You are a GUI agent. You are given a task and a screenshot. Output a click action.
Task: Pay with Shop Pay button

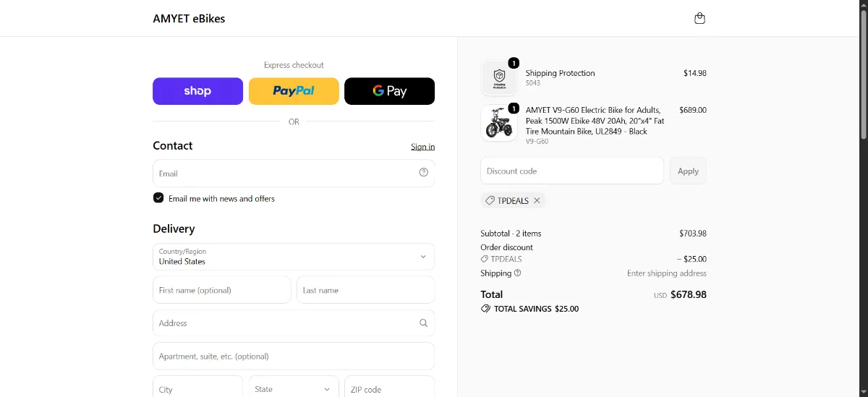tap(197, 91)
